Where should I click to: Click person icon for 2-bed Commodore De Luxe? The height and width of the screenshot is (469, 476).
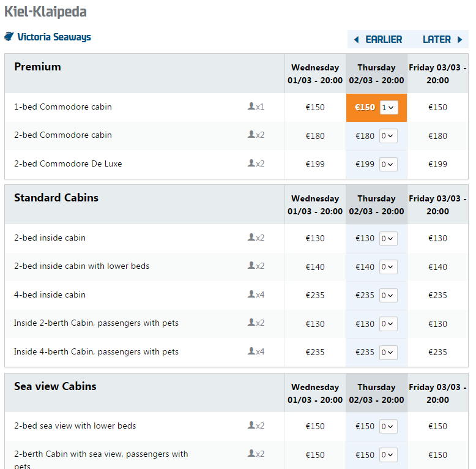[251, 163]
